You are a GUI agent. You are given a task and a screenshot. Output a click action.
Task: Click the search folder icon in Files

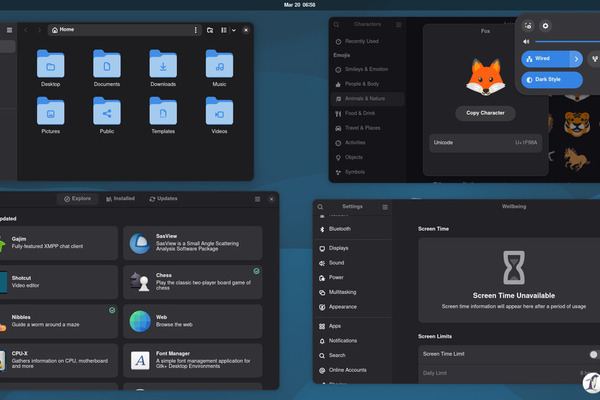210,30
